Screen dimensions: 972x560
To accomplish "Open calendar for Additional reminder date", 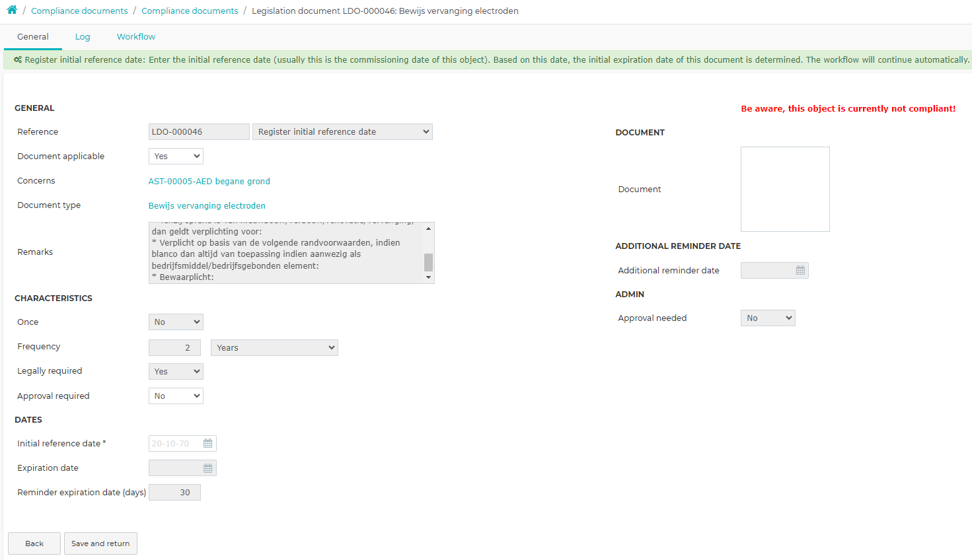I will (800, 271).
